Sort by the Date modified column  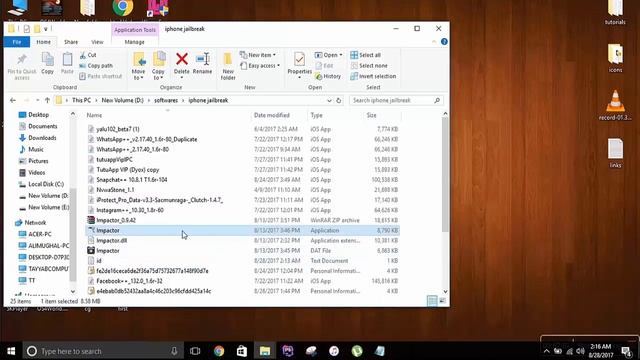pos(271,116)
